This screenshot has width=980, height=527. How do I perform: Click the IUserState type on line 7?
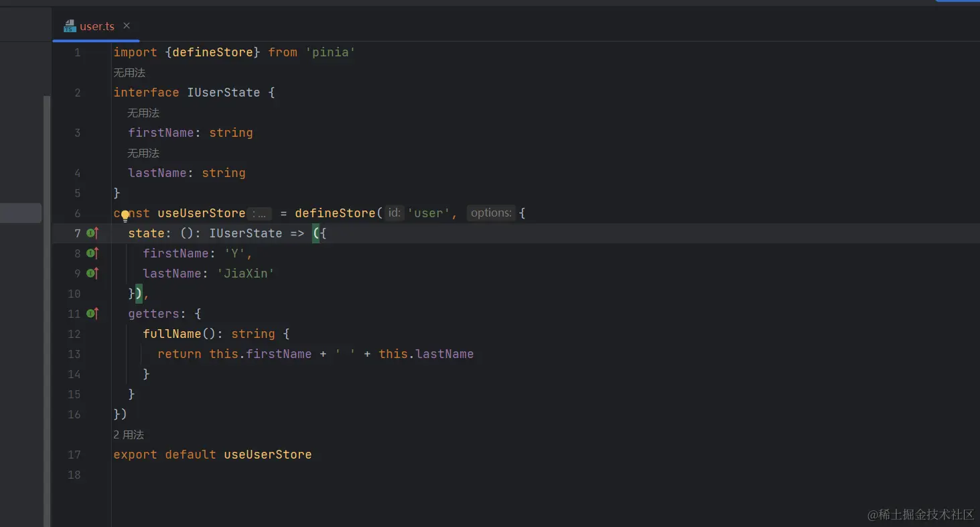pyautogui.click(x=245, y=233)
